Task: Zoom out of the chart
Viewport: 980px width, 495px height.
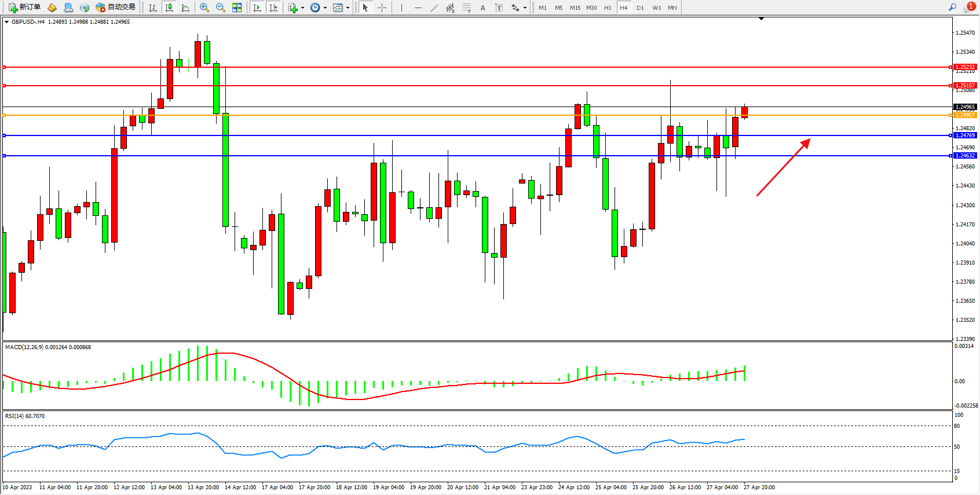Action: 221,8
